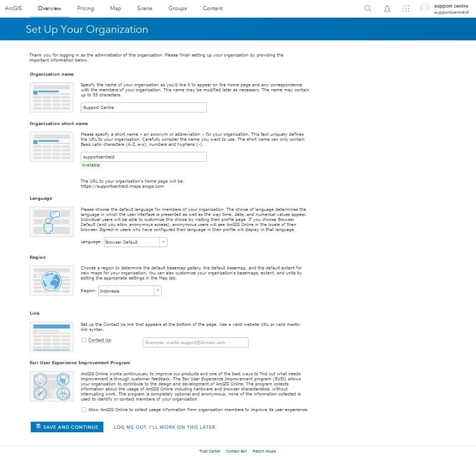Click the Language section person illustration
476x460 pixels.
51,221
